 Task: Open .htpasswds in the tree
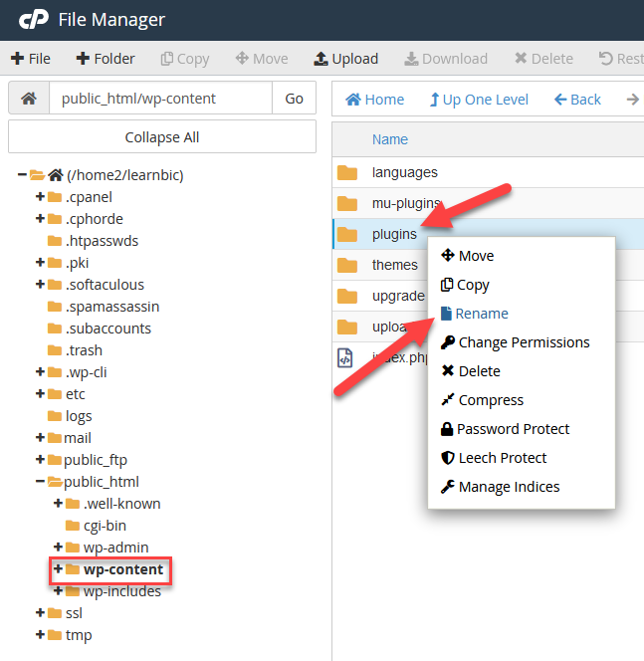[x=102, y=241]
